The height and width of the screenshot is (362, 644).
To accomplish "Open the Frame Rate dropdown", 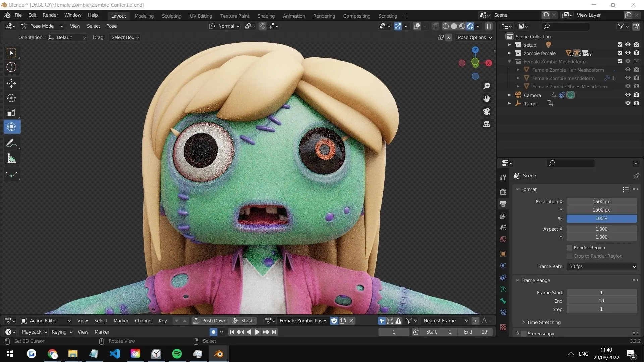I will pyautogui.click(x=601, y=266).
